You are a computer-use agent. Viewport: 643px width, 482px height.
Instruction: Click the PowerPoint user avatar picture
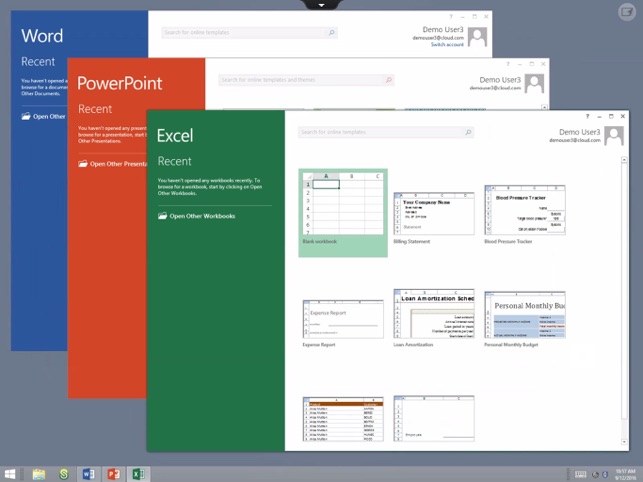coord(534,84)
